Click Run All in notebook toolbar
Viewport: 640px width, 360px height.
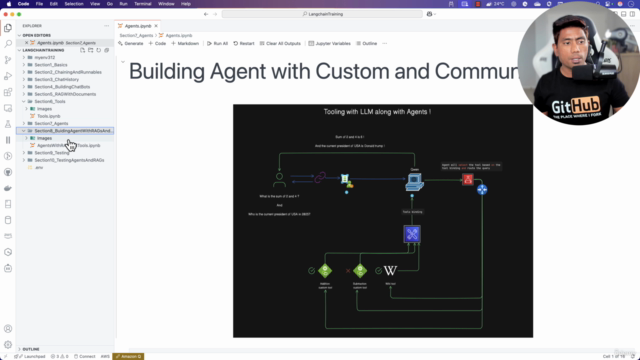218,43
